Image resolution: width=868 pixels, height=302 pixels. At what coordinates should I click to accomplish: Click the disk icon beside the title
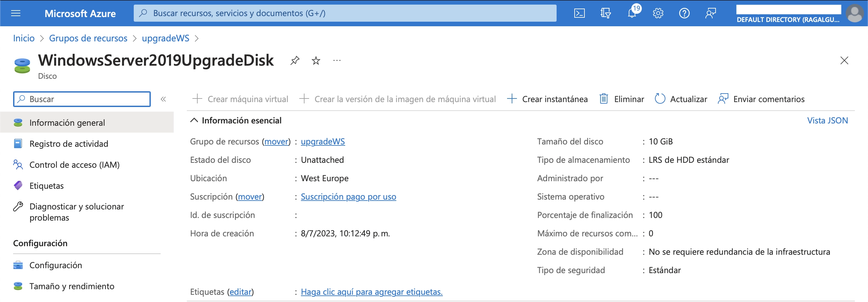tap(22, 65)
